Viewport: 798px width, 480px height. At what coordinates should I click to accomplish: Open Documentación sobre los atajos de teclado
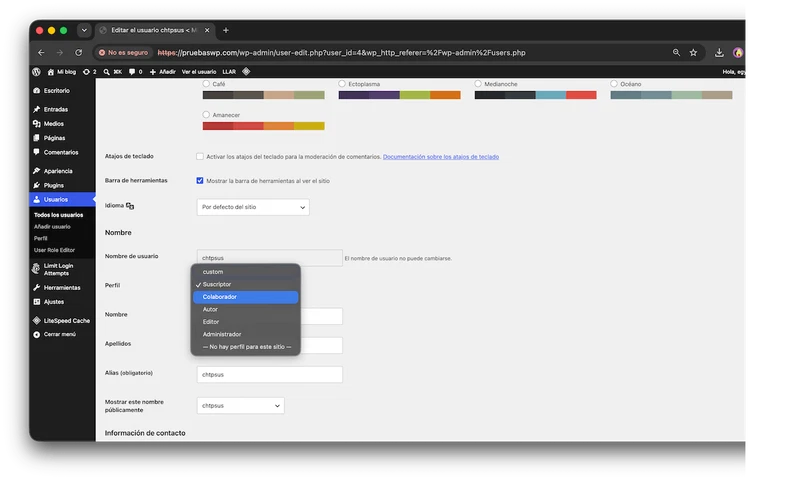tap(441, 157)
